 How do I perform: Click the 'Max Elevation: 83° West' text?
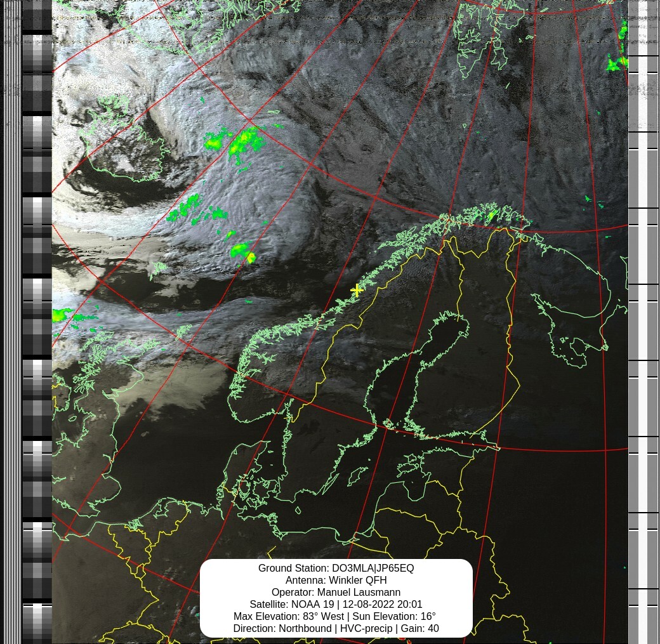[289, 616]
